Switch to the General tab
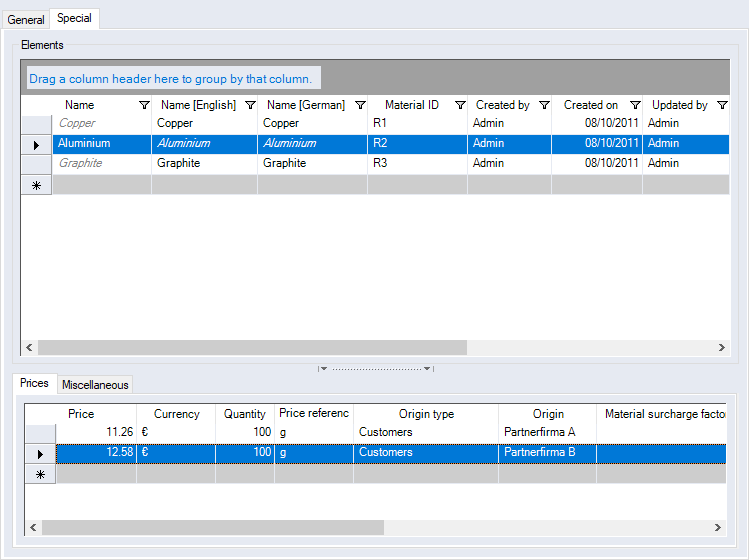749x560 pixels. tap(26, 20)
